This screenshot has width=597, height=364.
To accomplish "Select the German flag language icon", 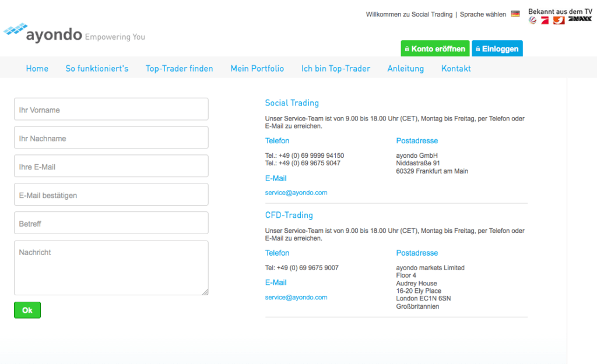I will point(515,14).
